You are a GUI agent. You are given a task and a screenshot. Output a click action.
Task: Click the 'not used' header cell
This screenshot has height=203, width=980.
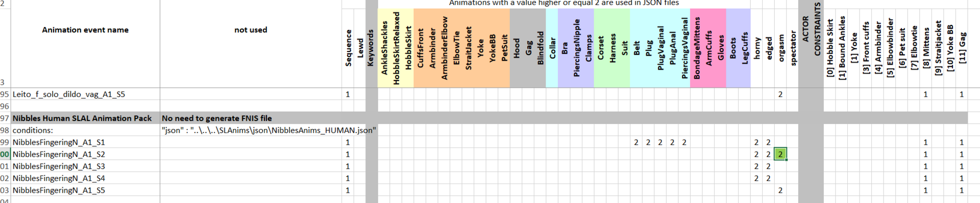(x=251, y=30)
